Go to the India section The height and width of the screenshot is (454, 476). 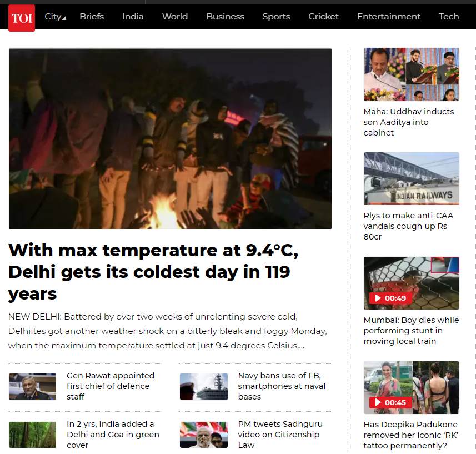coord(133,17)
